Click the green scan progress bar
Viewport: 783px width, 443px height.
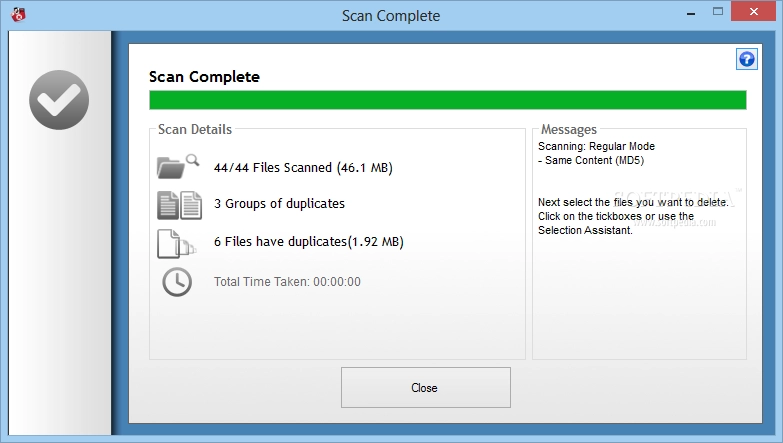pos(447,100)
